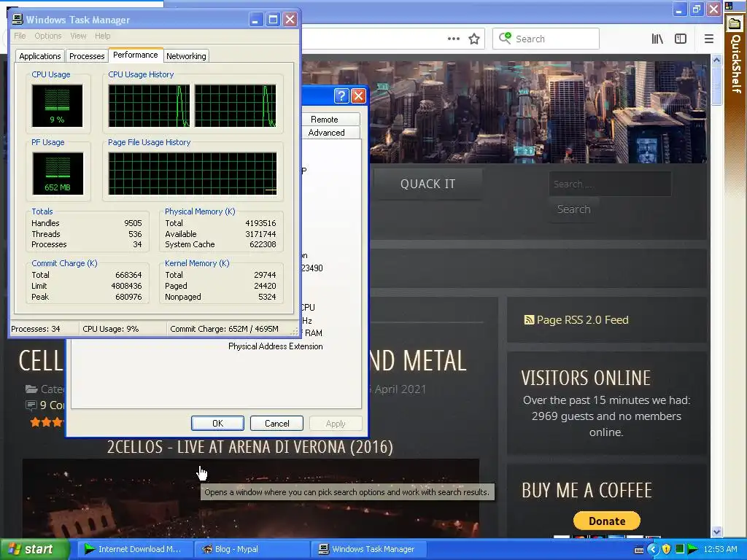Focus the browser toolbar Search box
747x560 pixels.
[x=546, y=39]
